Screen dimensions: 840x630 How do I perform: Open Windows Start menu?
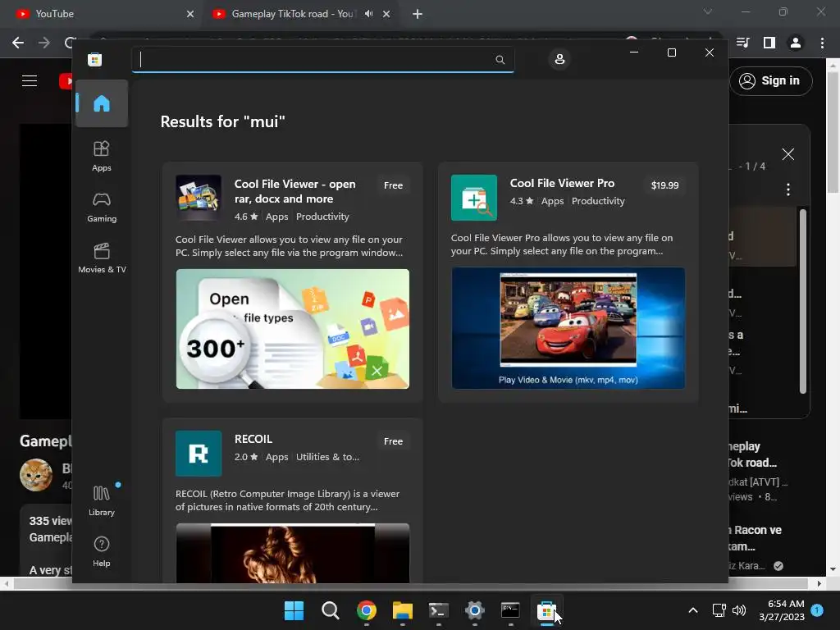(x=294, y=610)
